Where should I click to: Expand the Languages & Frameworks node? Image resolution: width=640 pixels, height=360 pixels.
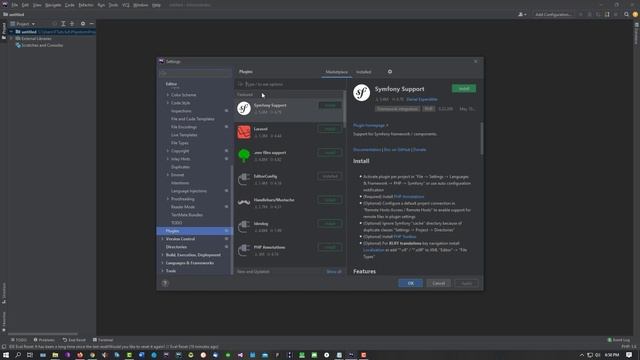tap(162, 263)
